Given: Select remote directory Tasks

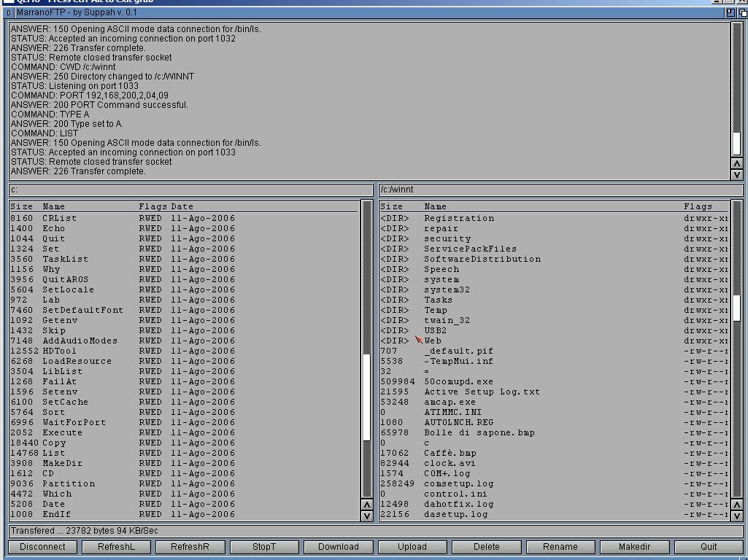Looking at the screenshot, I should coord(554,300).
